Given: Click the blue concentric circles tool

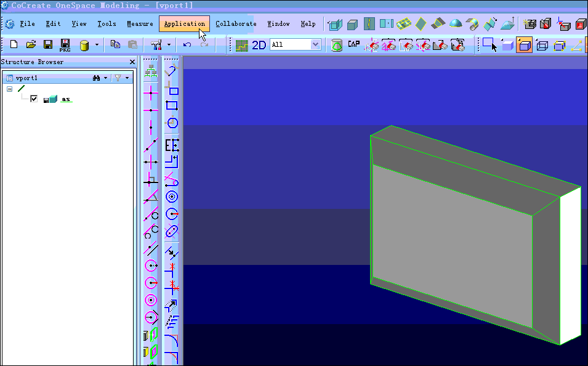Looking at the screenshot, I should (172, 197).
